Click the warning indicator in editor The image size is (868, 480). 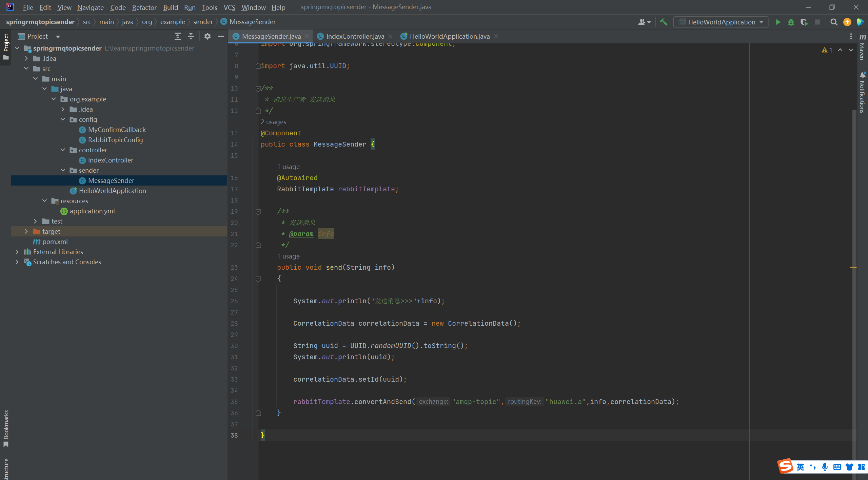click(827, 50)
